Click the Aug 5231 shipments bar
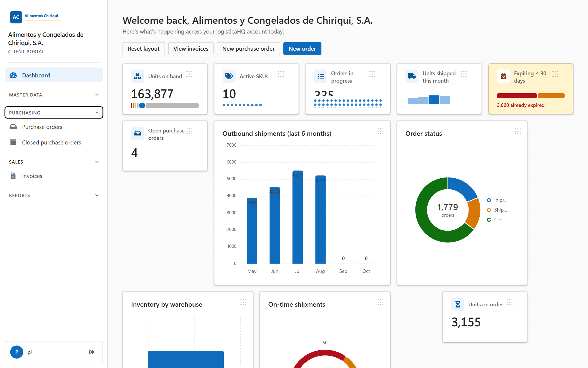Screen dimensions: 588x368 (320, 220)
